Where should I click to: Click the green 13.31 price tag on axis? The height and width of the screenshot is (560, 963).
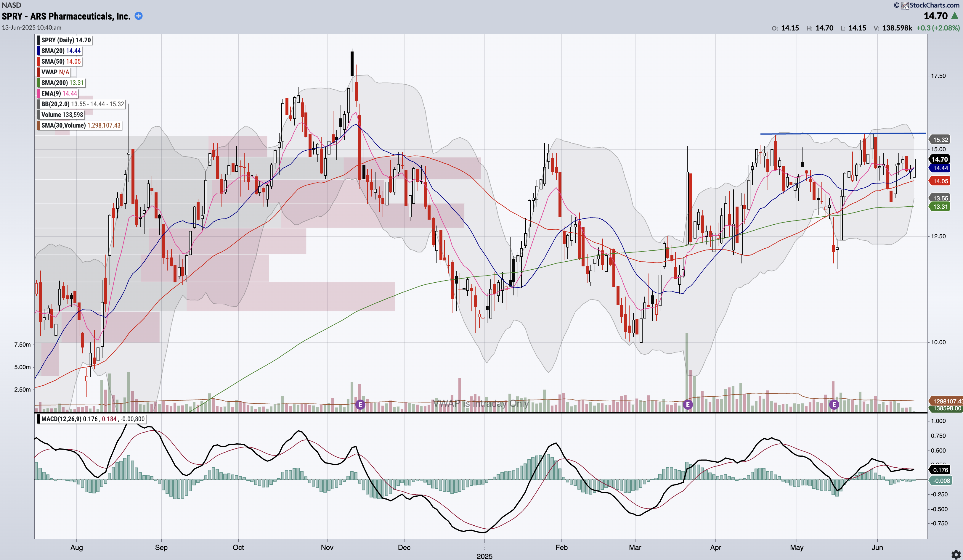click(x=940, y=207)
